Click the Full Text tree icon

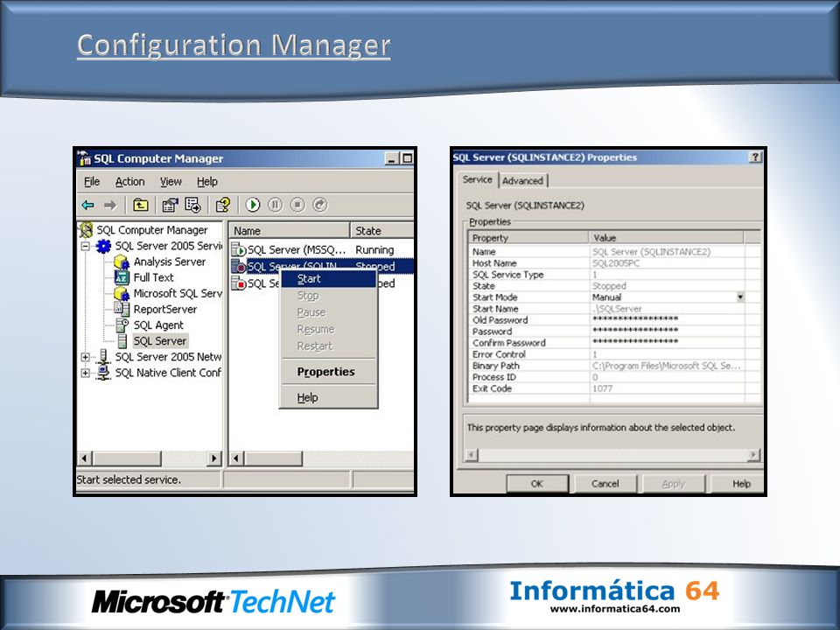click(x=122, y=277)
